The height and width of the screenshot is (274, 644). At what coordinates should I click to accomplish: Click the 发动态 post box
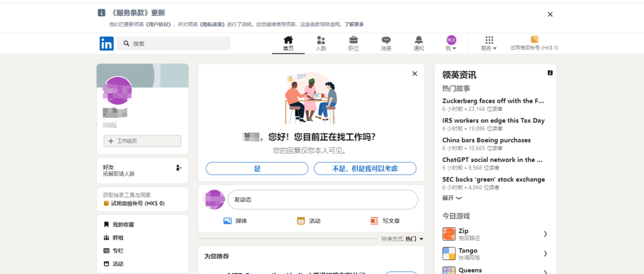322,199
